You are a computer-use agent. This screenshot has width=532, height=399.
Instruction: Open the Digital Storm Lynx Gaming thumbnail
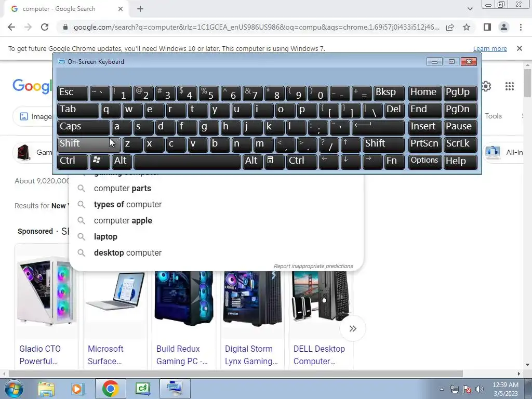[x=252, y=298]
